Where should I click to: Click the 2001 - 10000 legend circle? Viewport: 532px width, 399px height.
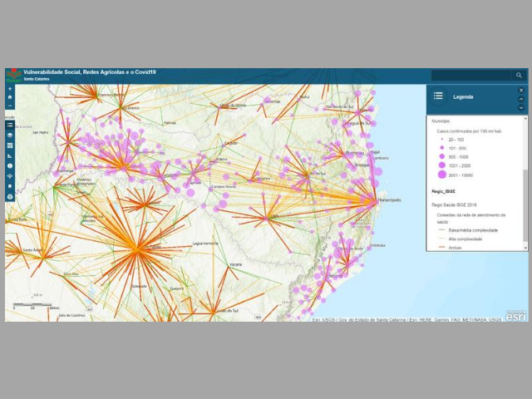tap(442, 175)
